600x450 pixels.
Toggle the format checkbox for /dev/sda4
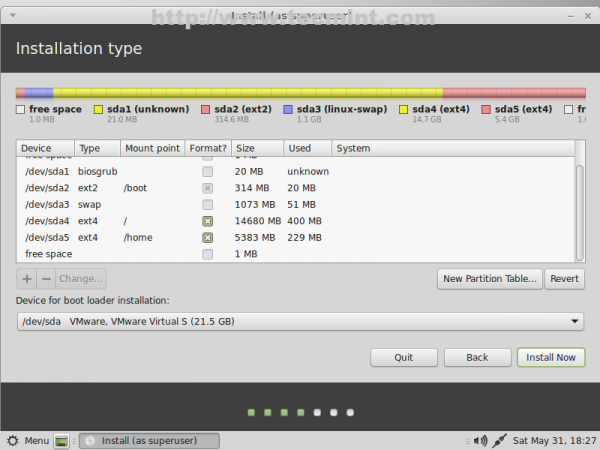coord(207,221)
